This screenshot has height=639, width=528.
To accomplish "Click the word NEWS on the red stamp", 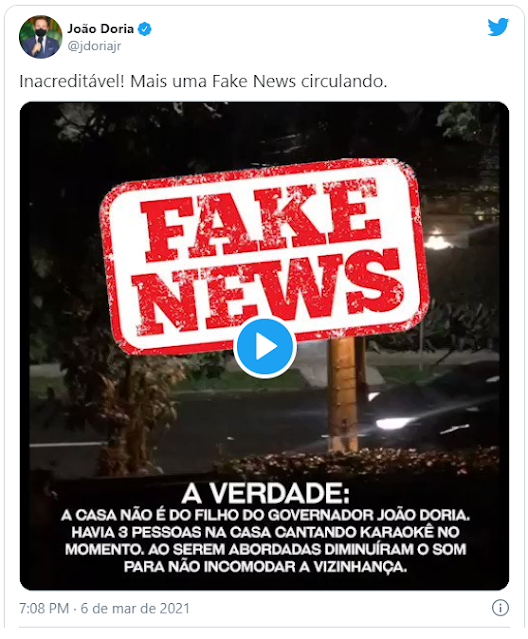I will pyautogui.click(x=270, y=291).
